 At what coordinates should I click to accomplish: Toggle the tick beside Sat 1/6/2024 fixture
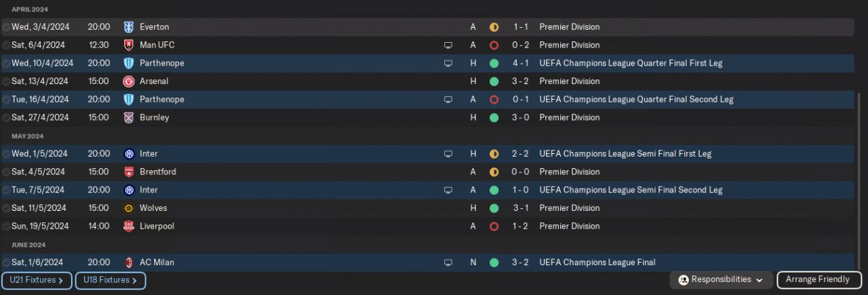click(x=6, y=262)
